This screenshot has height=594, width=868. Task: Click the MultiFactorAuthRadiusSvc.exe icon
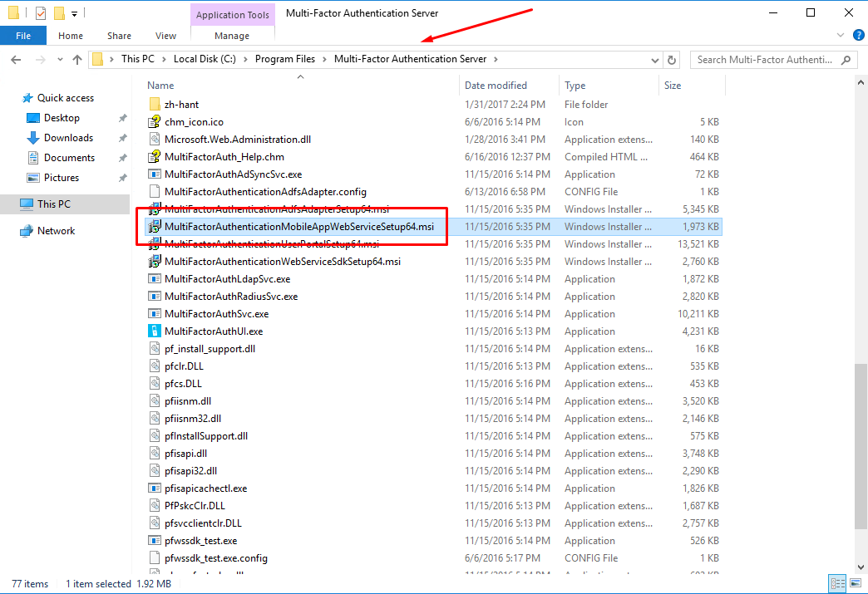pyautogui.click(x=155, y=297)
